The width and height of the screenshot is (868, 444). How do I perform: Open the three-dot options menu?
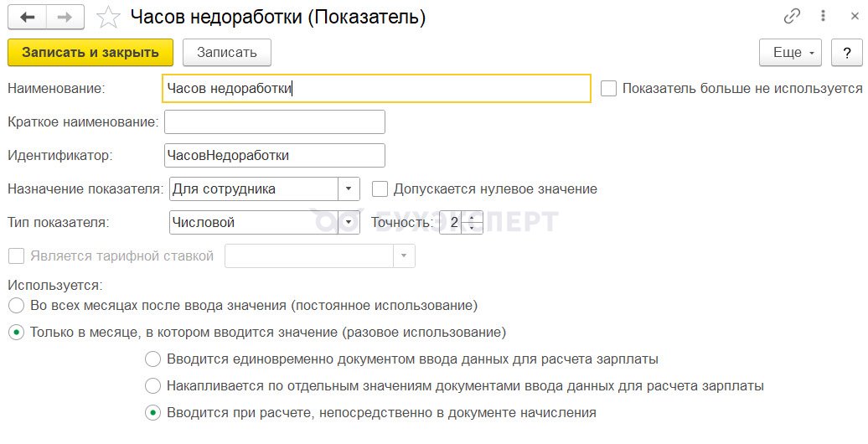[x=823, y=17]
